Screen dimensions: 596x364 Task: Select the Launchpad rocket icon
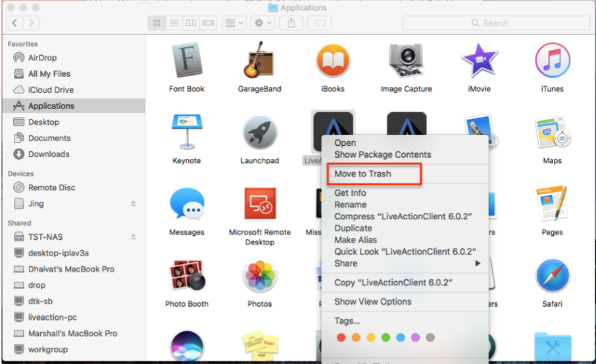(x=260, y=132)
